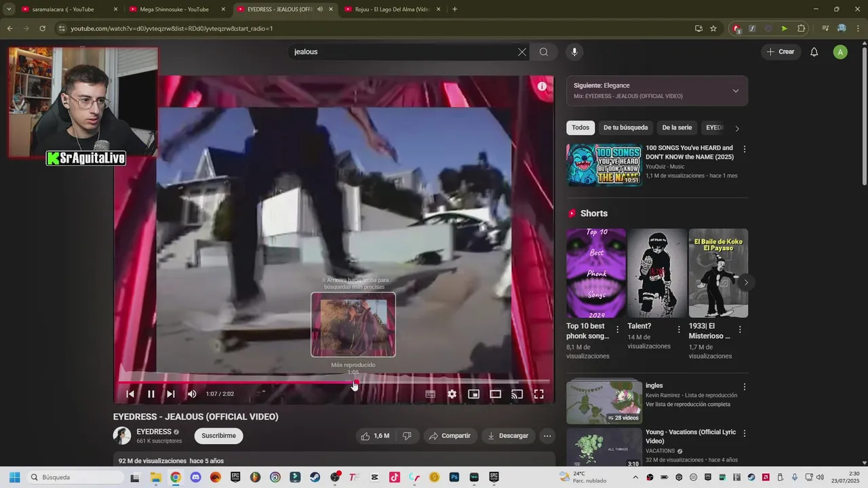Open the EYEDRESS channel name link
This screenshot has height=488, width=868.
154,432
